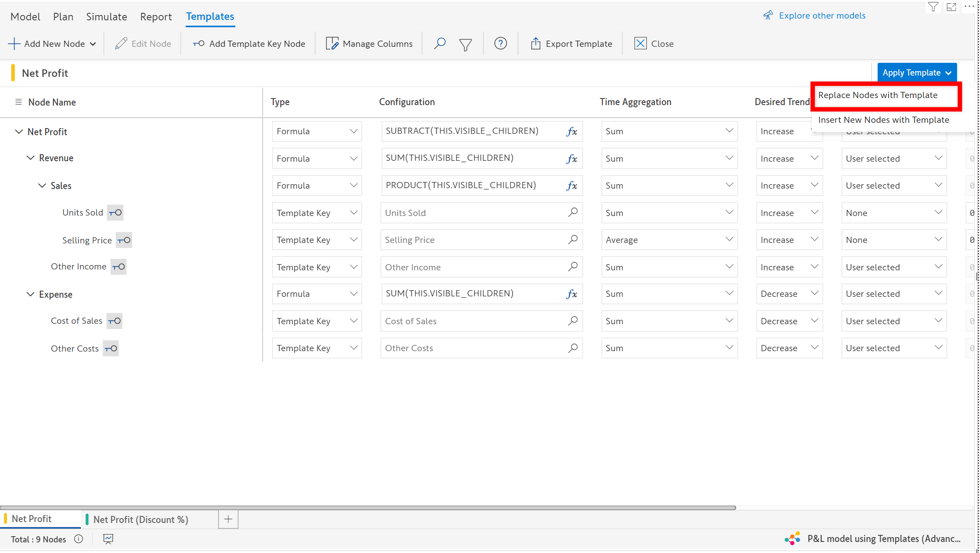Screen dimensions: 980x553
Task: Collapse the Expense tree node
Action: pyautogui.click(x=31, y=294)
